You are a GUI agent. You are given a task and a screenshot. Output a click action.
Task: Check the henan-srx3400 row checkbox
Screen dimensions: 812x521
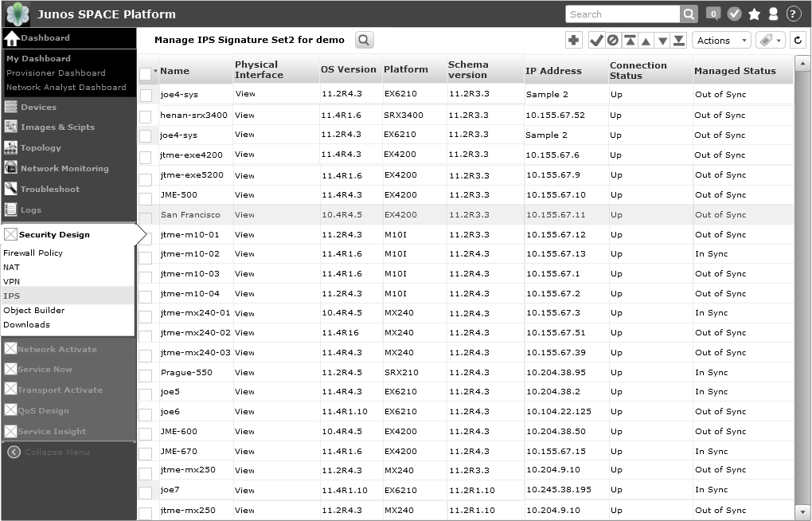coord(146,116)
